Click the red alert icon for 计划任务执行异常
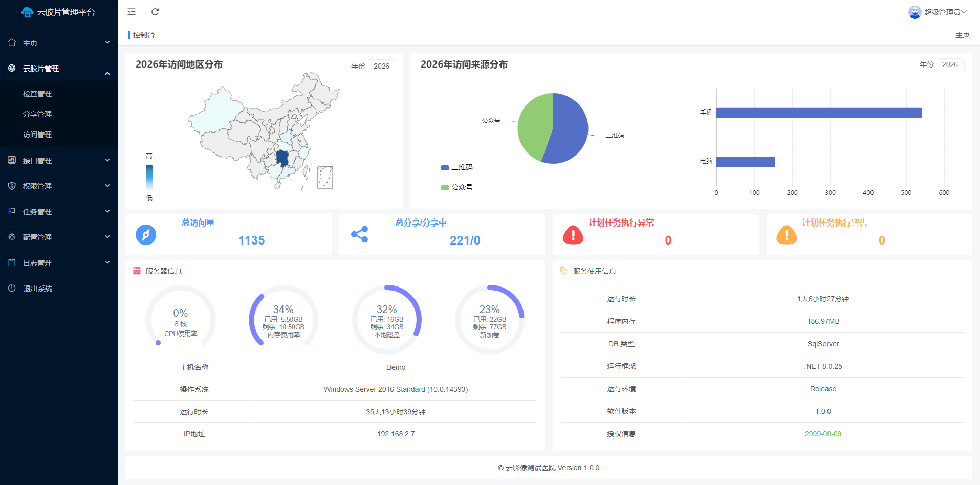The width and height of the screenshot is (980, 485). 573,235
